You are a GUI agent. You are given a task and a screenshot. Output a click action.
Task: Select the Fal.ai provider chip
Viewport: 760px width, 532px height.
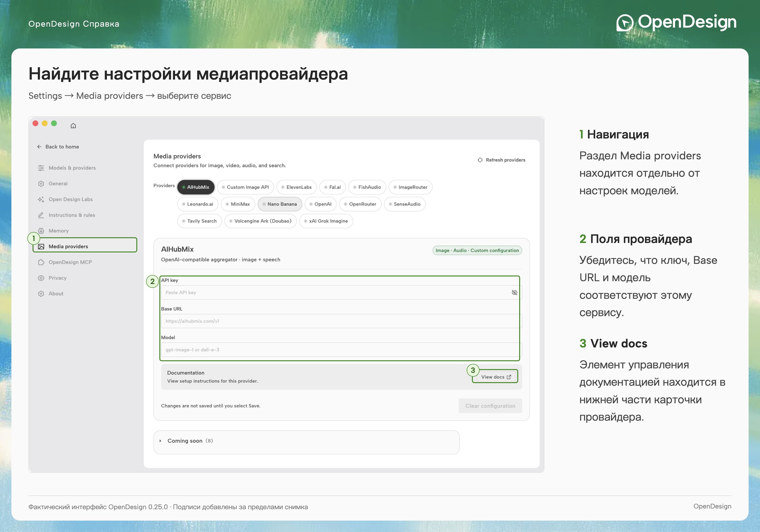tap(332, 187)
